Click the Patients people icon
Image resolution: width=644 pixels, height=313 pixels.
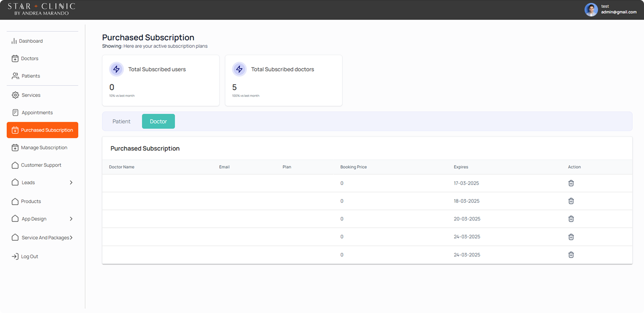(x=15, y=76)
